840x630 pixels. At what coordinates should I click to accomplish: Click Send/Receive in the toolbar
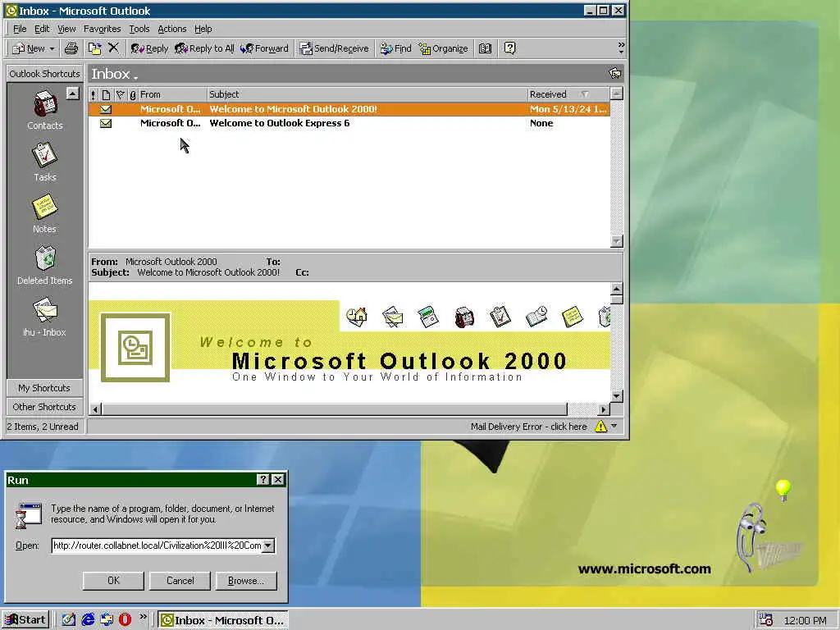coord(335,48)
